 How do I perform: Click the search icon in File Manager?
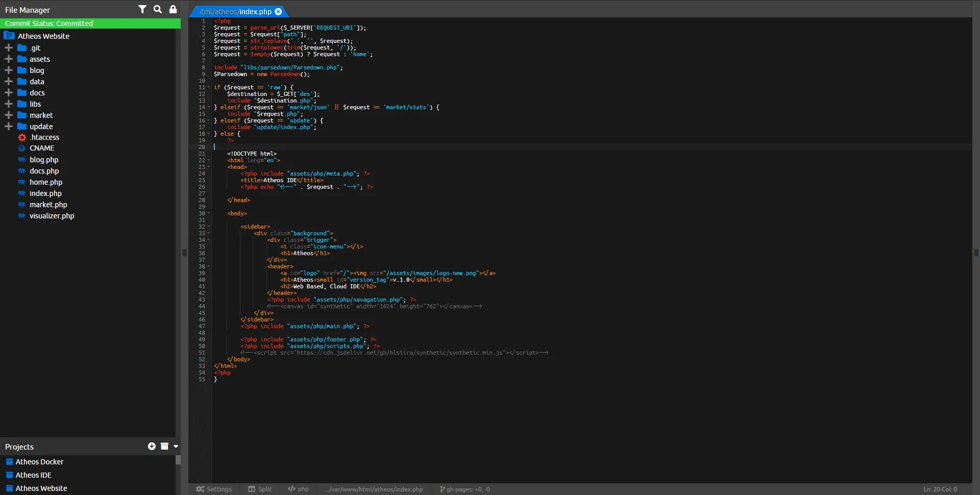click(157, 9)
